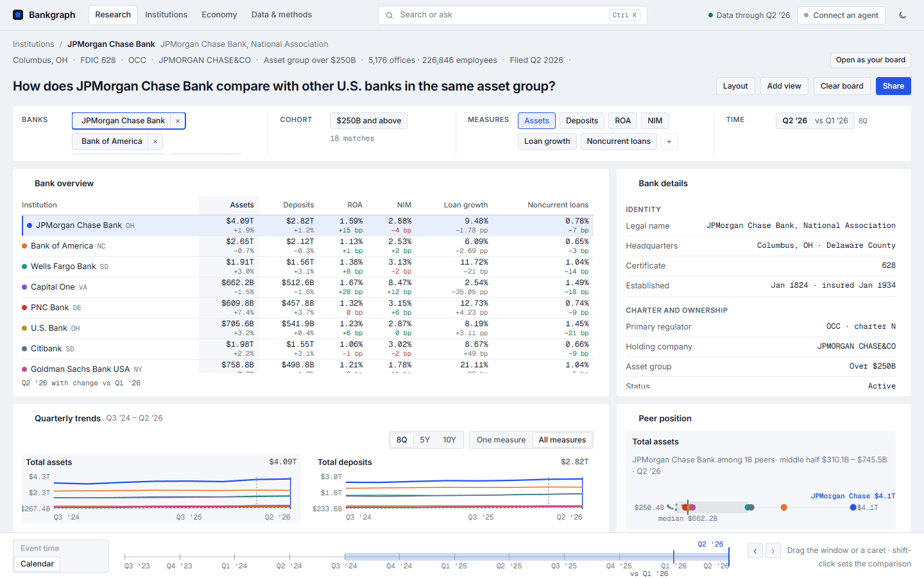This screenshot has height=578, width=924.
Task: Toggle the Deposits measure chip
Action: point(582,121)
